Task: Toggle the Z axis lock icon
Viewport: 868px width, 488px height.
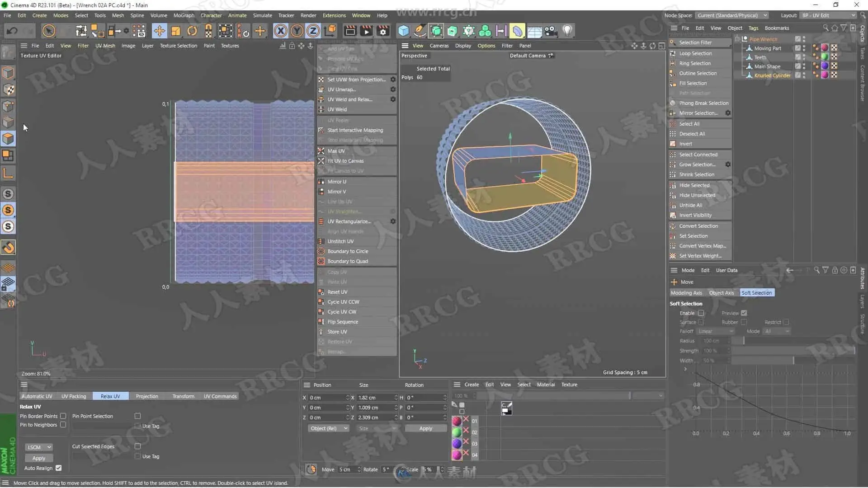Action: point(313,31)
